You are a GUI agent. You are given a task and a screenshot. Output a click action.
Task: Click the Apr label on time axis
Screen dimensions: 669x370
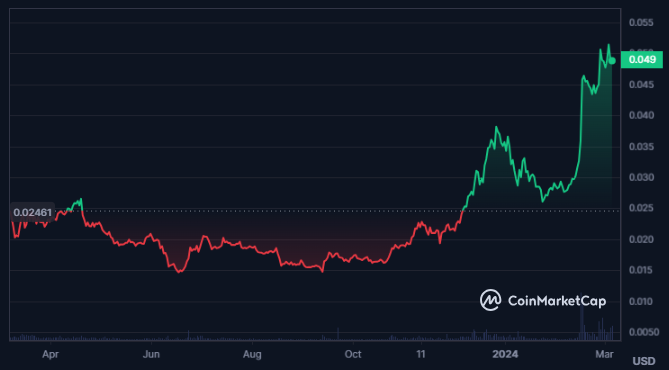tap(50, 354)
